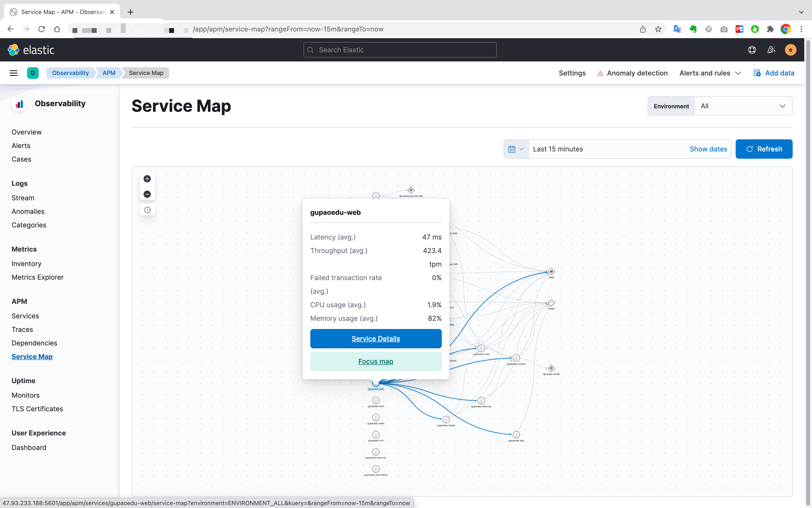The height and width of the screenshot is (508, 812).
Task: Open Cases in the sidebar
Action: [21, 159]
